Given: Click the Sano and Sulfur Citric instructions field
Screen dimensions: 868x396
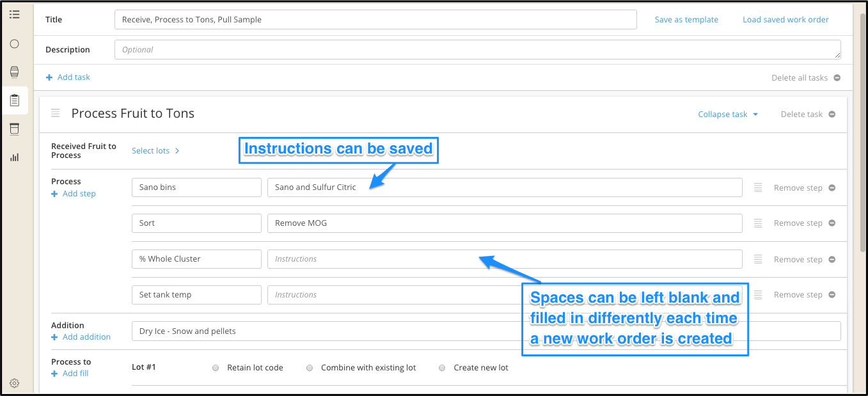Looking at the screenshot, I should click(505, 187).
